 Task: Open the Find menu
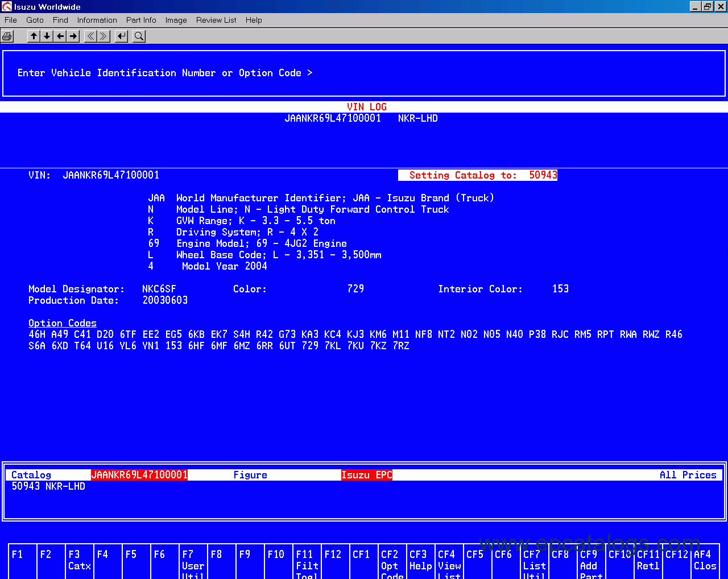(60, 20)
